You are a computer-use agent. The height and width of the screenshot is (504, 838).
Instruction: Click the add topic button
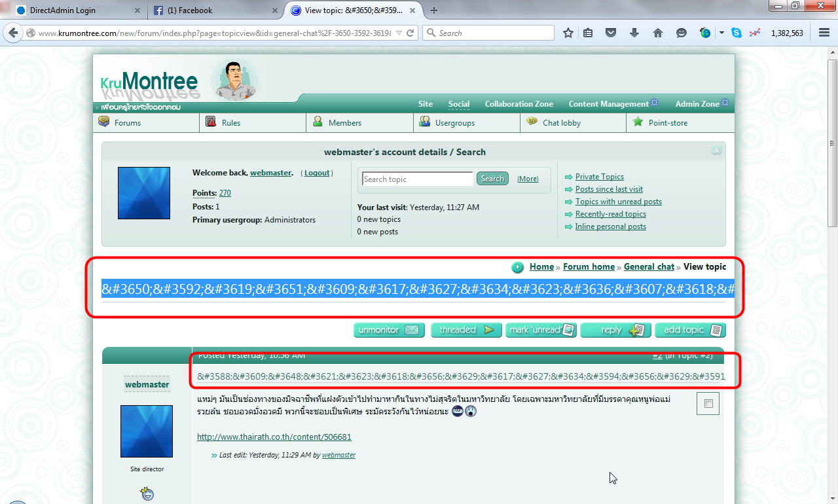690,330
